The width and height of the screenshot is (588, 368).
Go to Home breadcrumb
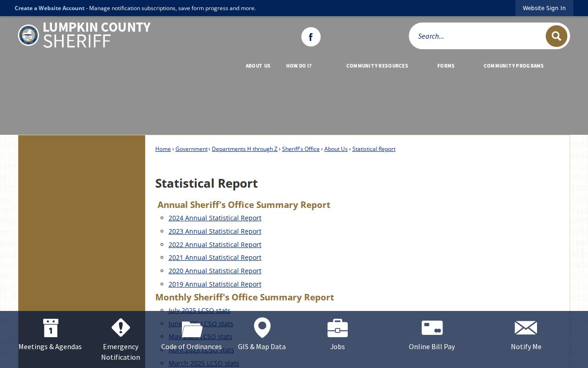pyautogui.click(x=163, y=149)
